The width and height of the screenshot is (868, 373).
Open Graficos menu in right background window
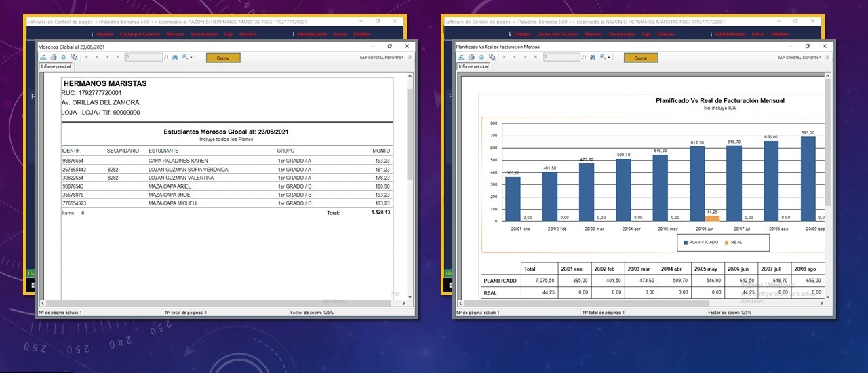(x=666, y=34)
